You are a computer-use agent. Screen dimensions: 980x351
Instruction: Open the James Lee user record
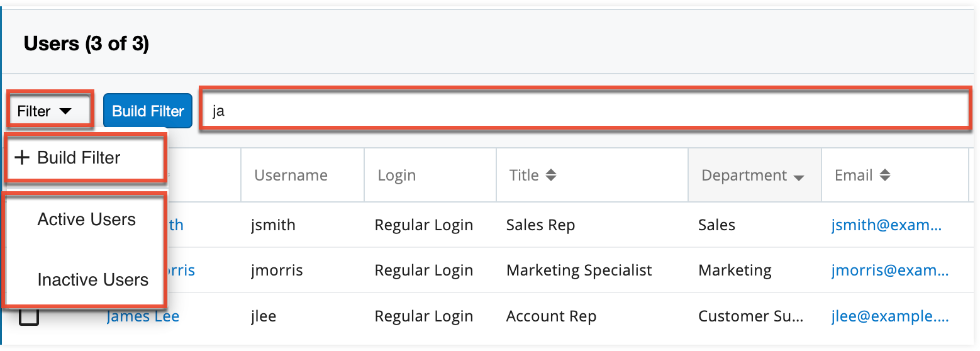click(143, 316)
